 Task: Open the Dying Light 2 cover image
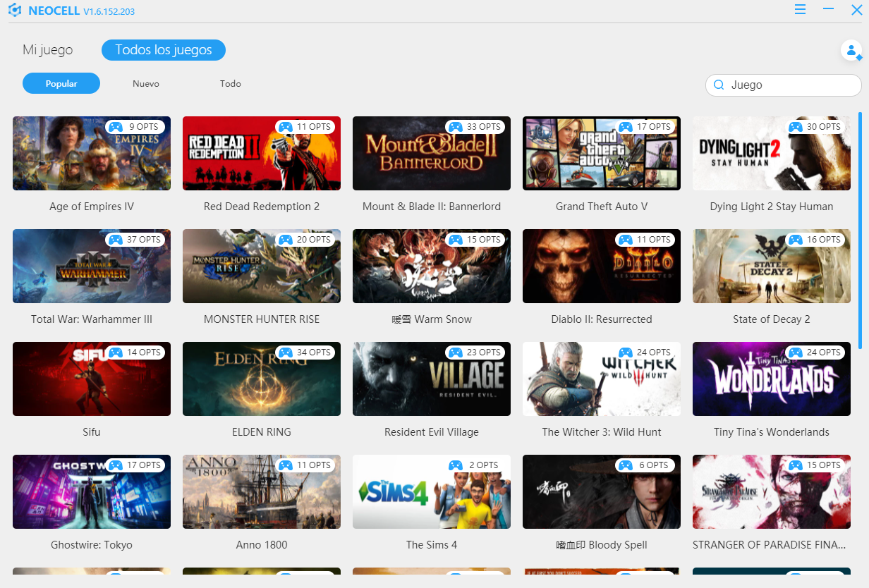(772, 154)
